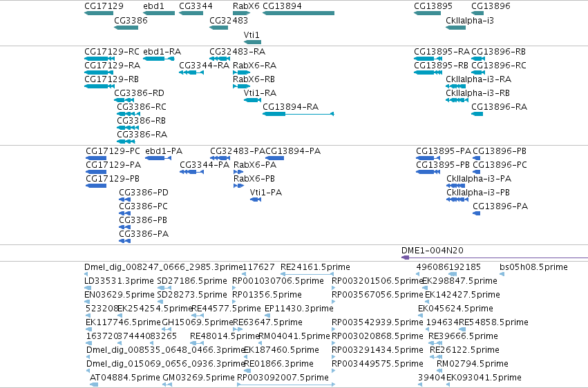Click the DME1-004N20 clone feature

(x=495, y=258)
